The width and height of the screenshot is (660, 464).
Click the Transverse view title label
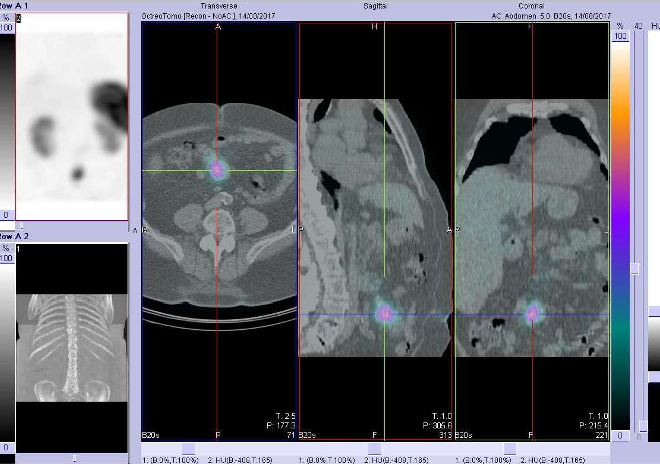pos(219,5)
